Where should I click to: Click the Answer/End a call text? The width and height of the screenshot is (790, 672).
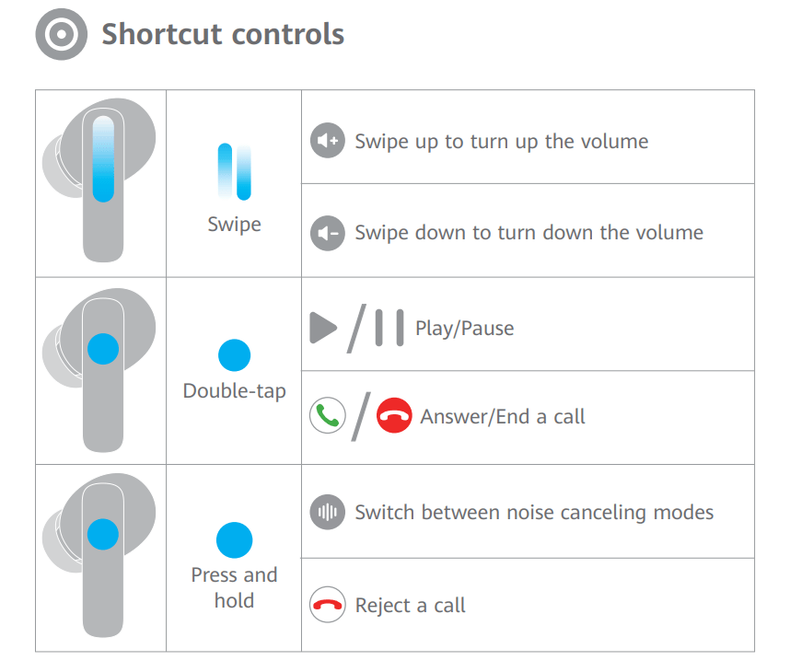click(x=503, y=417)
